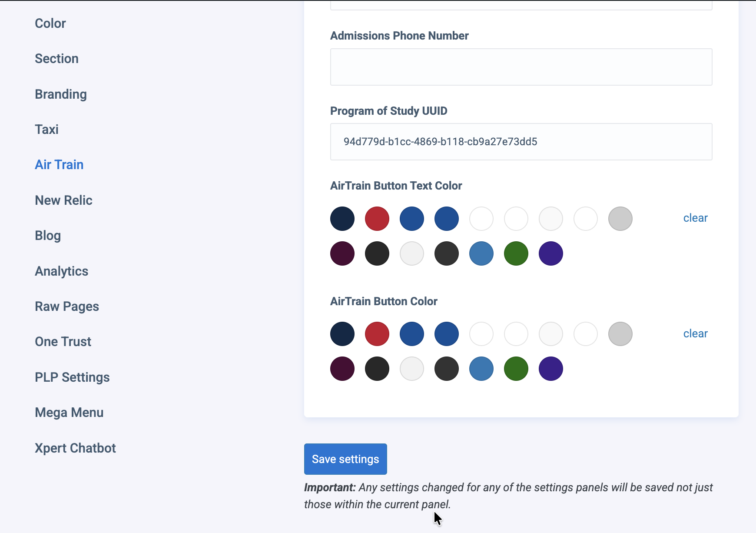Viewport: 756px width, 533px height.
Task: Pick gray swatch in AirTrain Button Text Color
Action: 620,219
